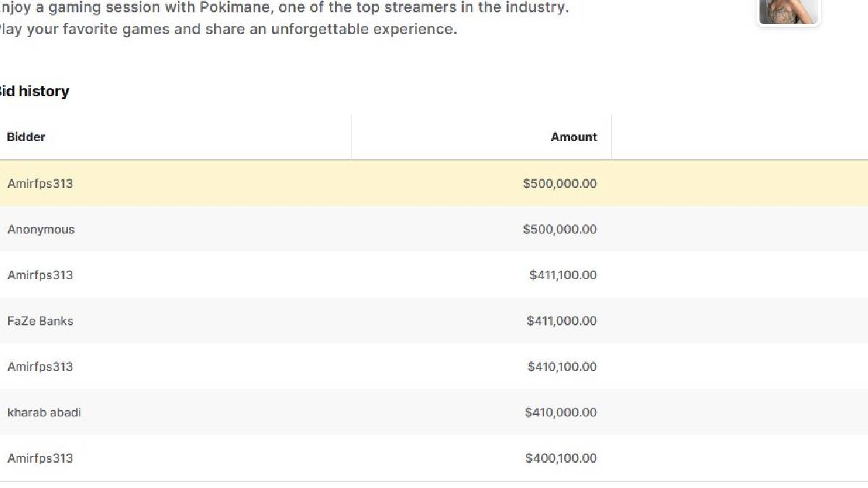Select Amirfps313 name beside the $400,100.00 bid

(x=40, y=458)
